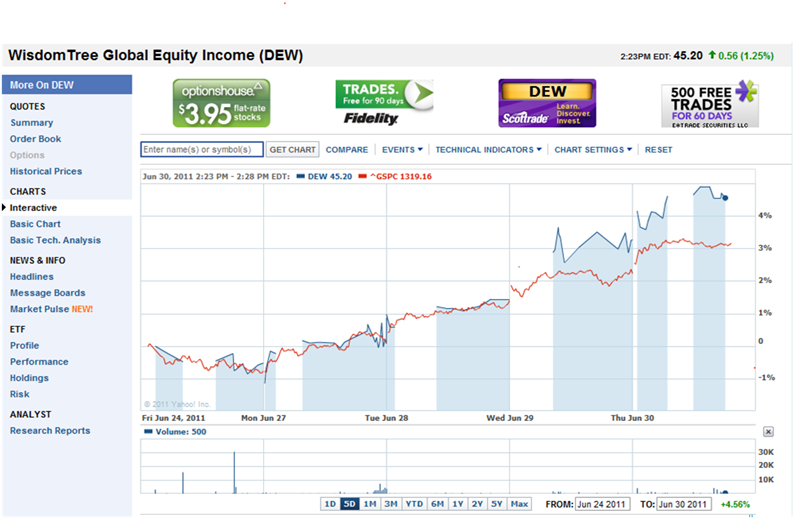Select the 2Y time range
Image resolution: width=800 pixels, height=519 pixels.
coord(477,504)
